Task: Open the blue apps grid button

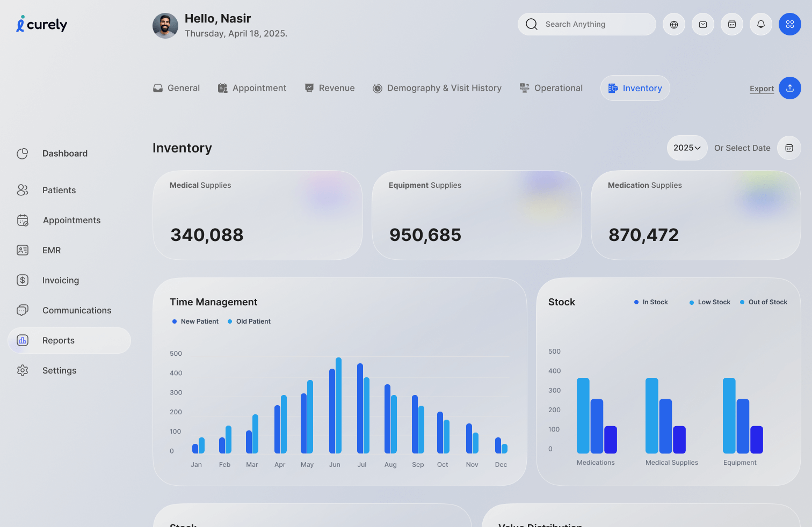Action: [x=790, y=24]
